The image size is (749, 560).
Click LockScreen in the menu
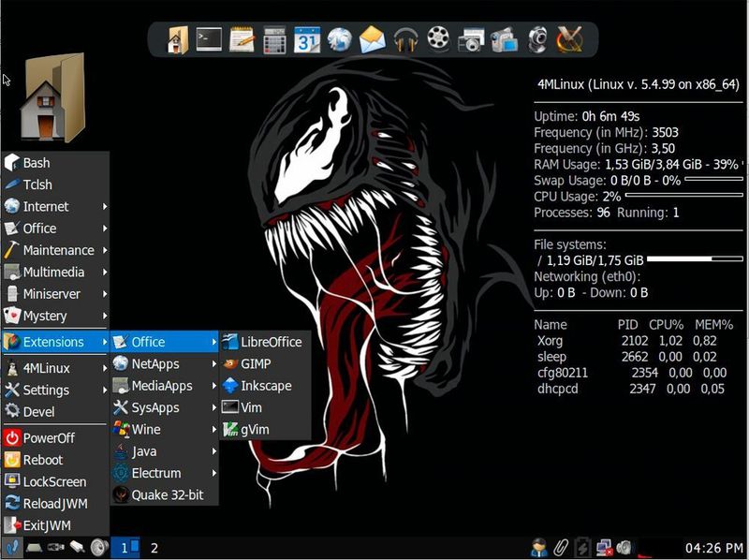(55, 481)
